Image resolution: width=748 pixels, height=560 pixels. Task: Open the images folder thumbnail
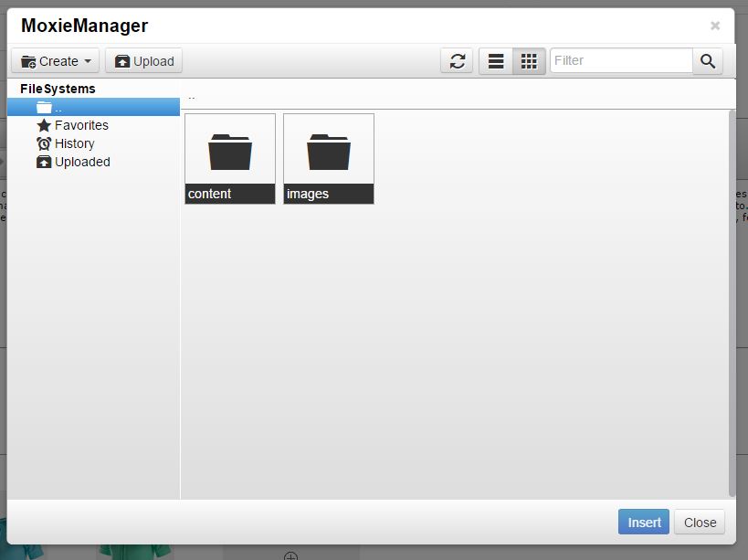pyautogui.click(x=329, y=159)
